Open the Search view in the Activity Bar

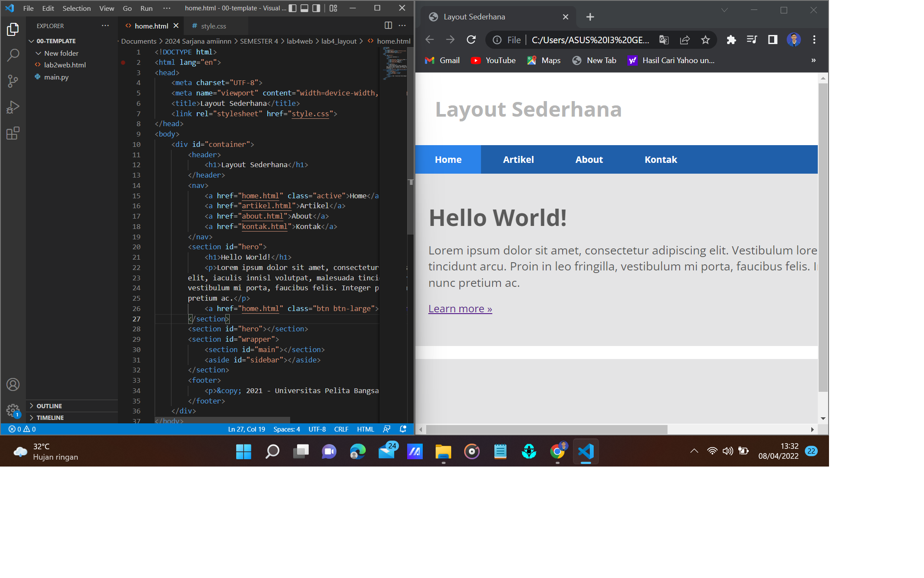[13, 55]
